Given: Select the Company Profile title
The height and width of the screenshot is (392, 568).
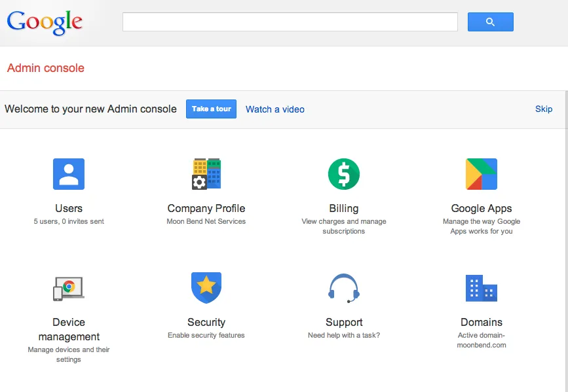Looking at the screenshot, I should tap(206, 209).
